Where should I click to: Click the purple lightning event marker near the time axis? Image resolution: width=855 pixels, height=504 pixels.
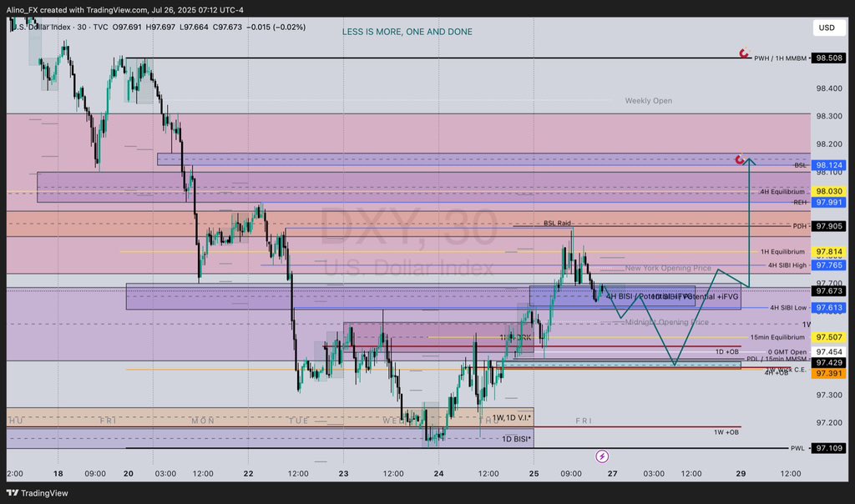point(602,456)
